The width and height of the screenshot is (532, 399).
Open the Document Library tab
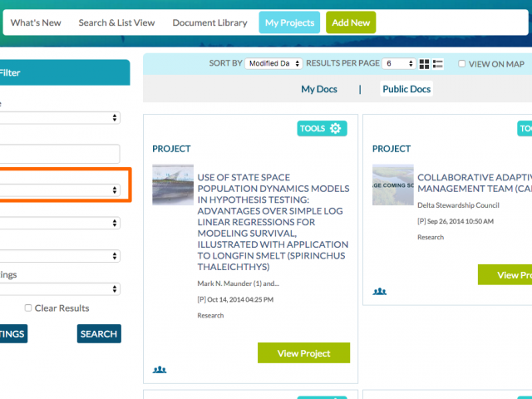(x=210, y=22)
